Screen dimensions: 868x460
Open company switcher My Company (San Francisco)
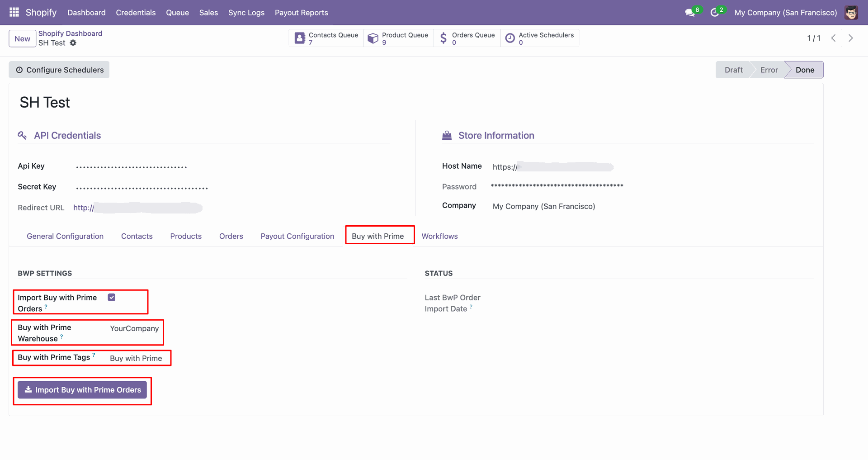(x=786, y=13)
